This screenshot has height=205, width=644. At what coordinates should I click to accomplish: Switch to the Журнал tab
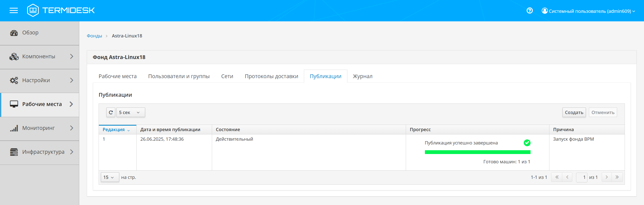(x=363, y=76)
